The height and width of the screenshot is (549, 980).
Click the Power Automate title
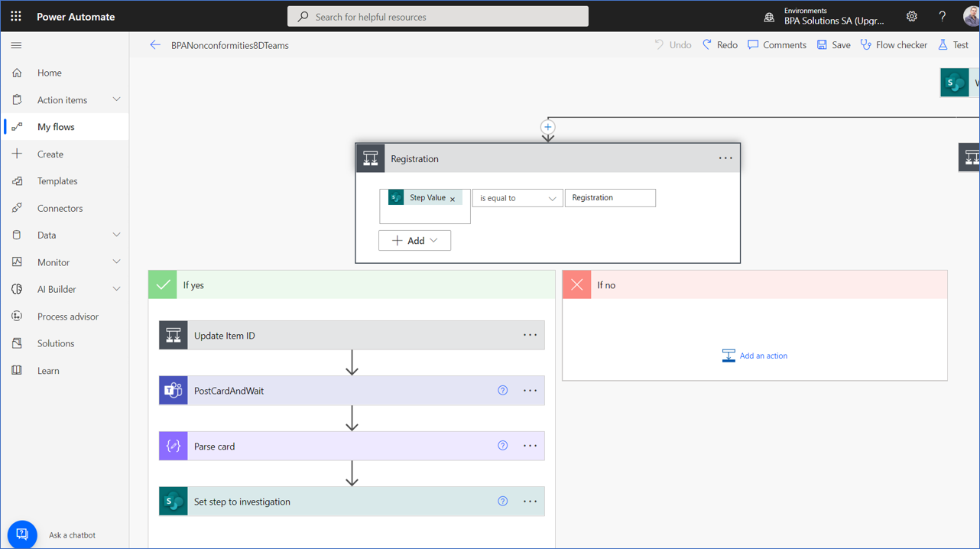pos(76,17)
